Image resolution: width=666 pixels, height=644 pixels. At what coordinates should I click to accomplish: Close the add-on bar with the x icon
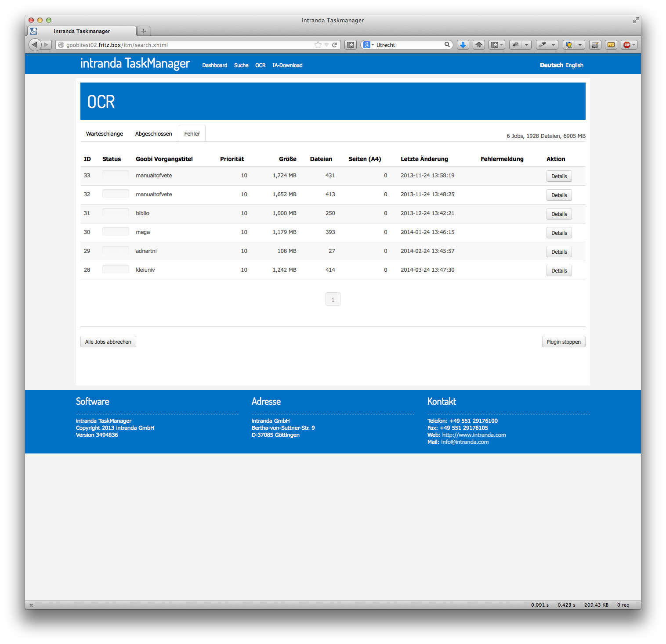point(31,605)
